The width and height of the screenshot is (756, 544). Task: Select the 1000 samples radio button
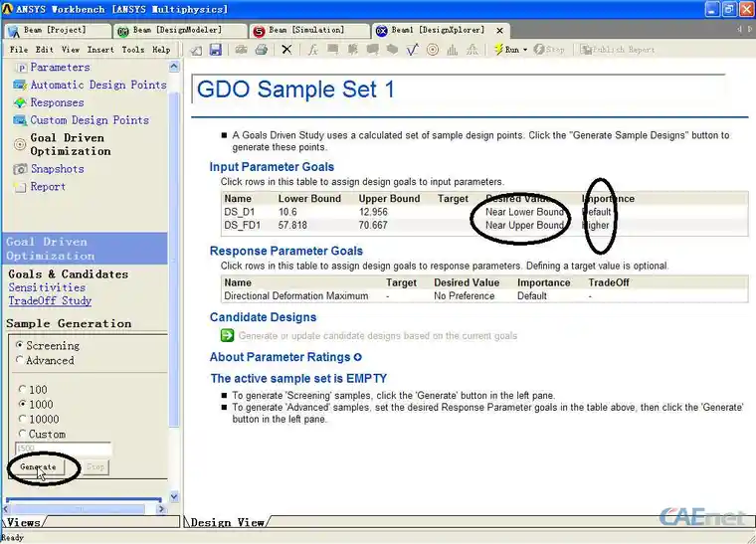(x=22, y=404)
